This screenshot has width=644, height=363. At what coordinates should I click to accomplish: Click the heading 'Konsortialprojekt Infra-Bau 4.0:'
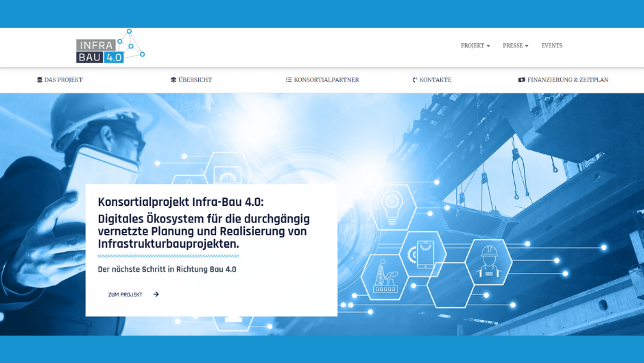point(180,202)
